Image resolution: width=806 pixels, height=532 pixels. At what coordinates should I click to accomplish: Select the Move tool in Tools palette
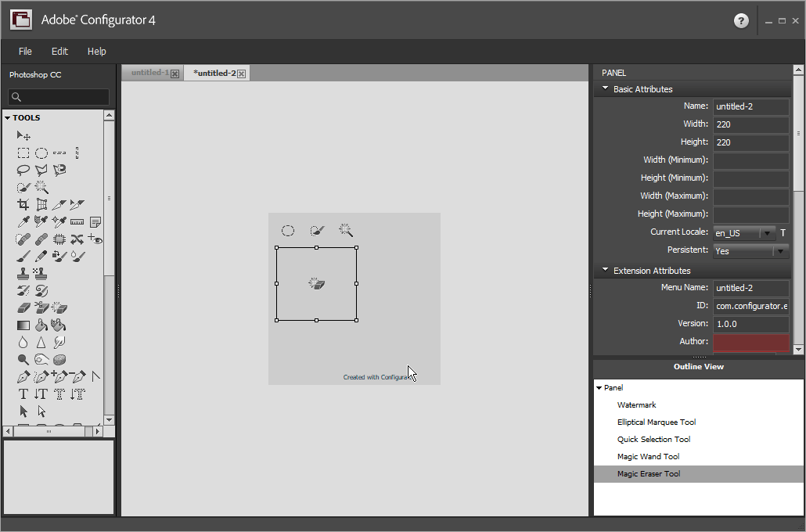coord(23,135)
